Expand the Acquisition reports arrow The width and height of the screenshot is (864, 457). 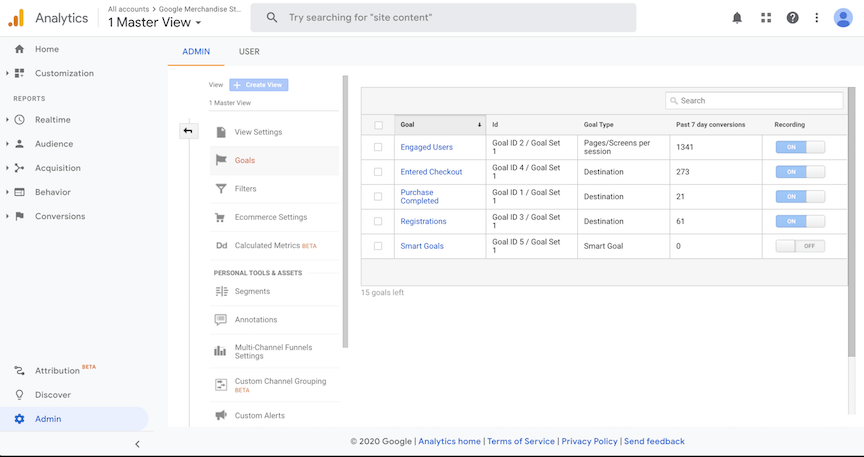coord(7,168)
